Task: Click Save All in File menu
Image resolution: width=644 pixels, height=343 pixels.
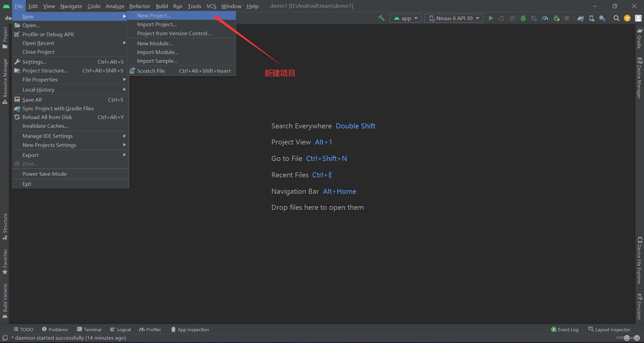Action: click(70, 100)
